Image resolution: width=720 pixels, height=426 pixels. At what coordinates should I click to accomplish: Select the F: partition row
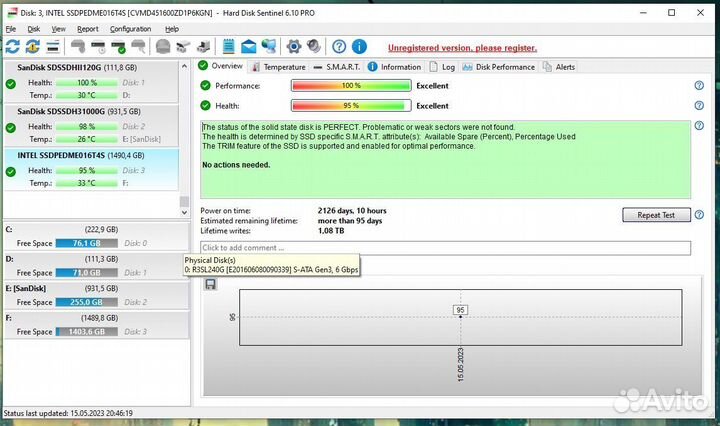click(x=96, y=325)
